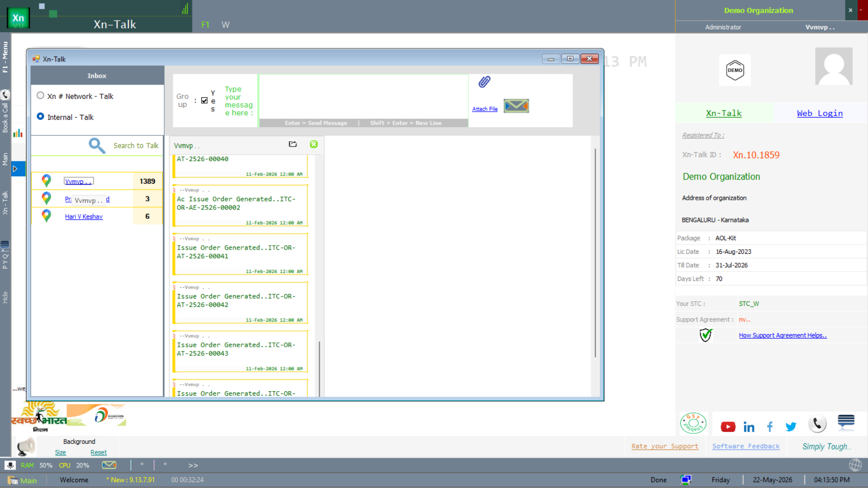
Task: Click message mentioning ITC-OR-AT-2526-00042
Action: pos(240,303)
